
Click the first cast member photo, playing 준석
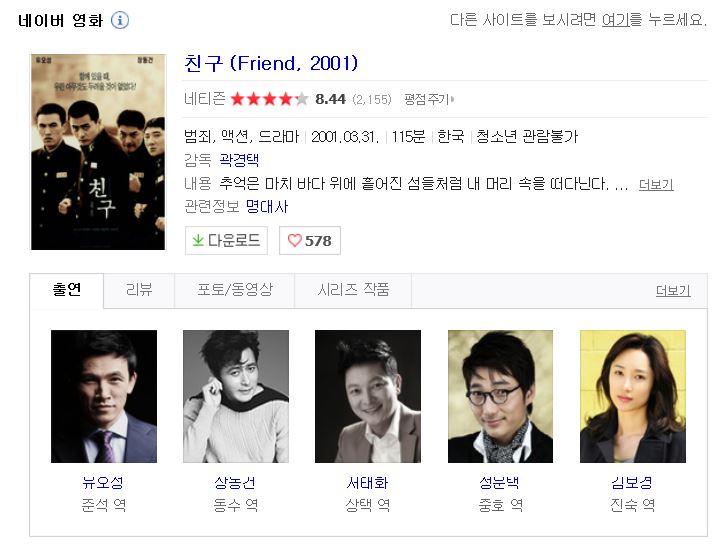[104, 396]
